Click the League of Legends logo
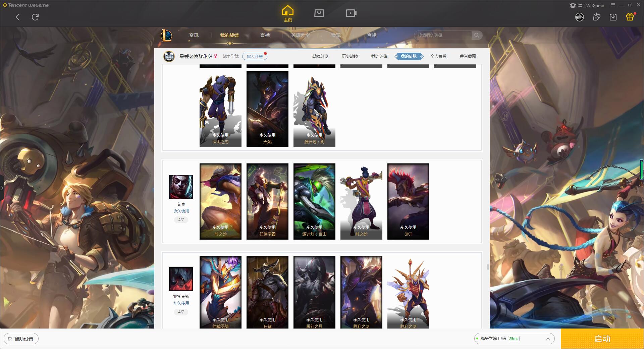Image resolution: width=644 pixels, height=349 pixels. coord(167,35)
